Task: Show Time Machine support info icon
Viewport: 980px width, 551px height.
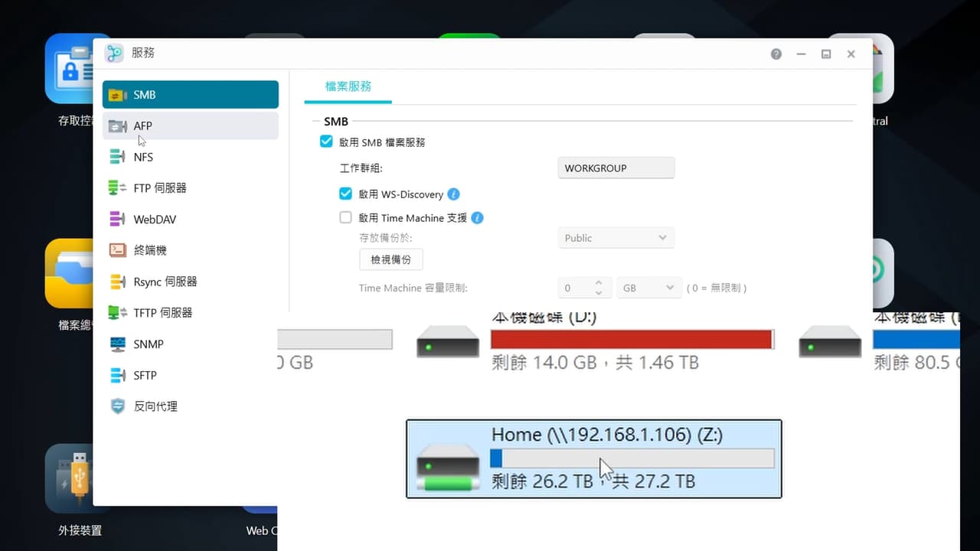Action: (477, 217)
